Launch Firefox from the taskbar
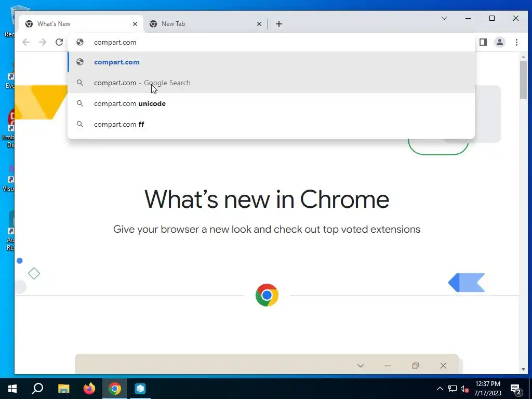532x399 pixels. [89, 389]
